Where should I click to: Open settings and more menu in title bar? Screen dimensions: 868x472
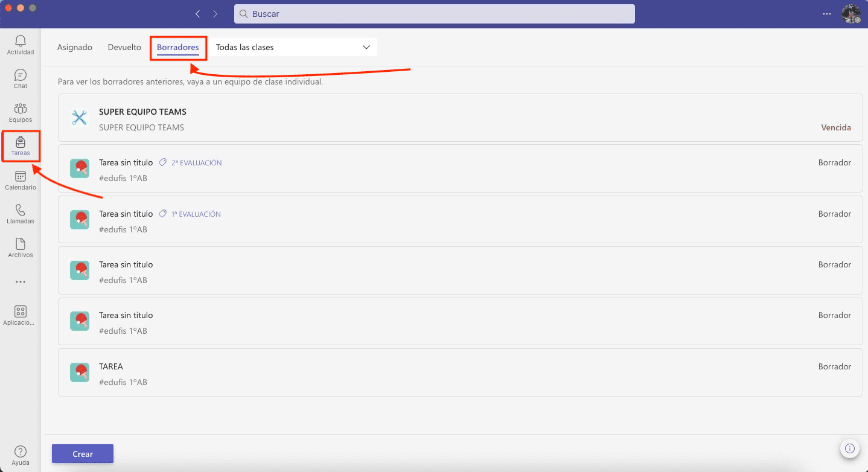coord(827,14)
